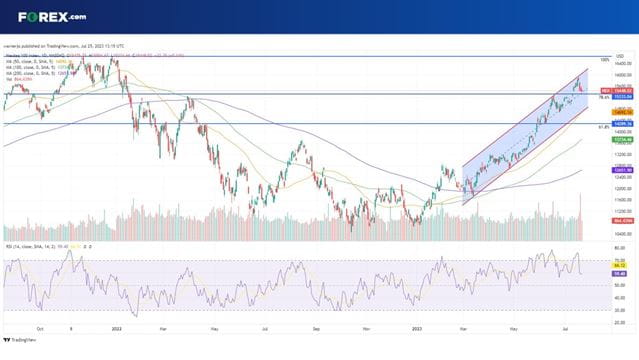Select the 61.8% Fibonacci level label
Screen dimensions: 639x360
pos(604,127)
